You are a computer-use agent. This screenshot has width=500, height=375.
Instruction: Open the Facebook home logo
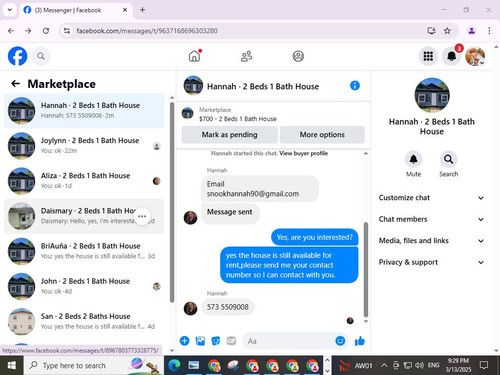click(17, 56)
